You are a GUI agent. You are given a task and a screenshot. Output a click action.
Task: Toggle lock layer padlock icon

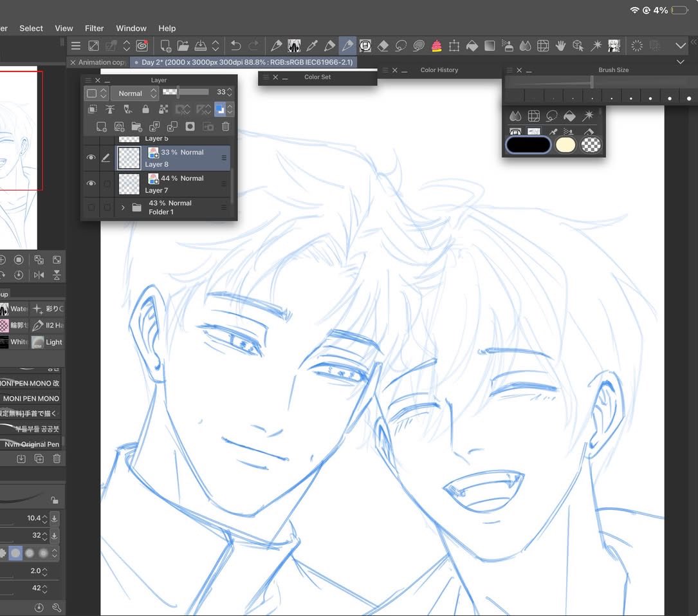pos(145,109)
